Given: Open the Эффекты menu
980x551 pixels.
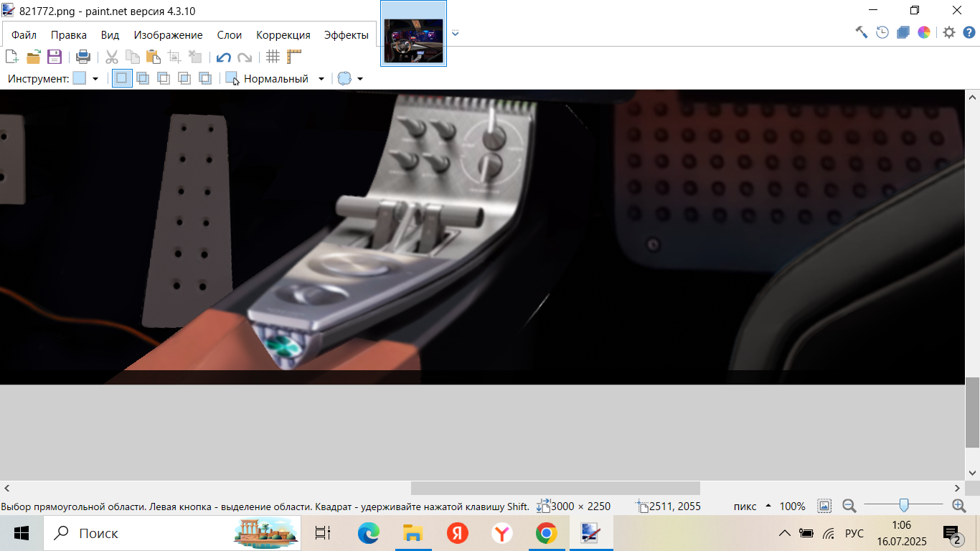Looking at the screenshot, I should coord(346,35).
